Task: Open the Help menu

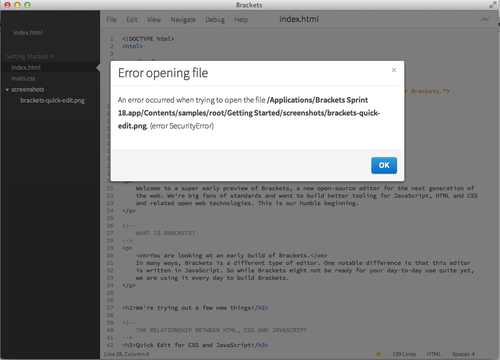Action: pos(241,20)
